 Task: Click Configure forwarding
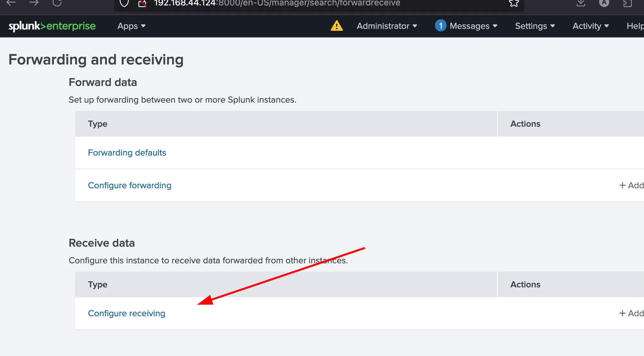coord(129,185)
